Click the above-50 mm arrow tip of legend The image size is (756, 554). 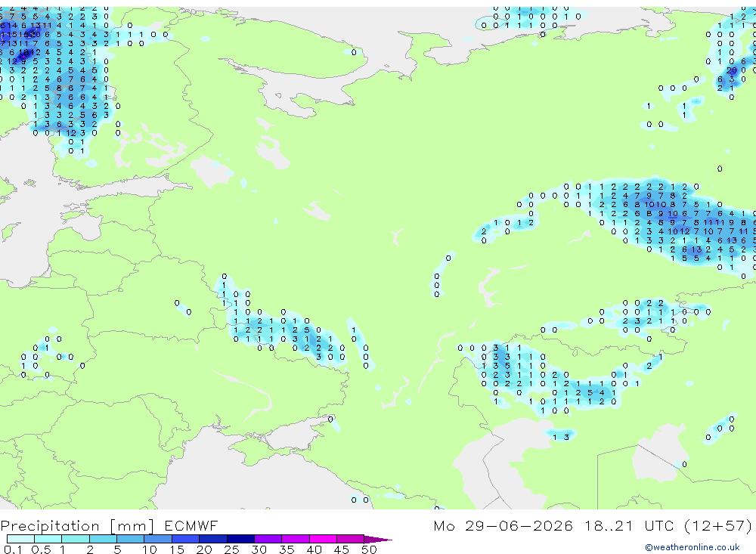[378, 540]
